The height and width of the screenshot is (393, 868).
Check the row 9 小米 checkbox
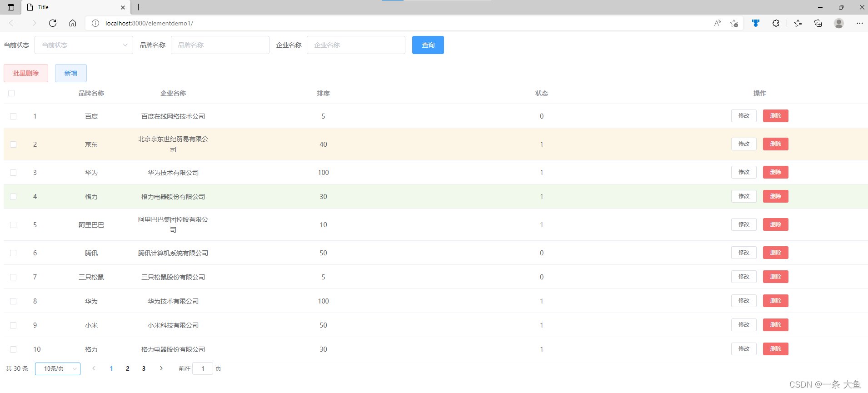(13, 325)
